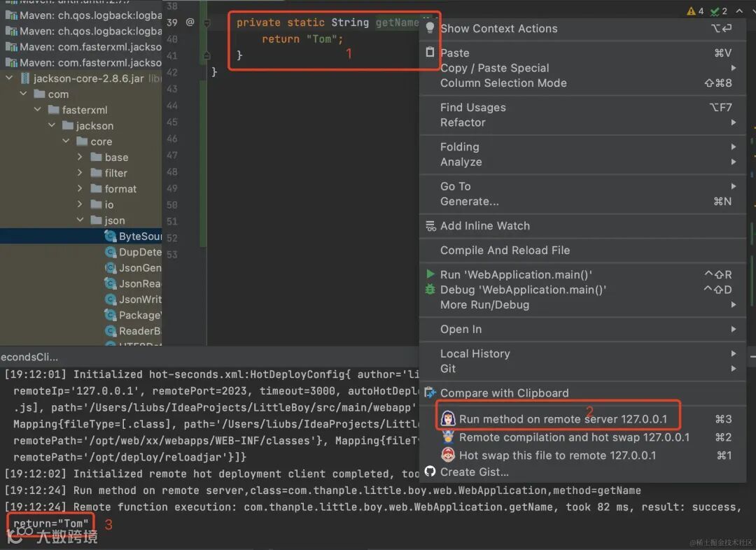
Task: Click the Run method on remote server avatar icon
Action: 448,418
